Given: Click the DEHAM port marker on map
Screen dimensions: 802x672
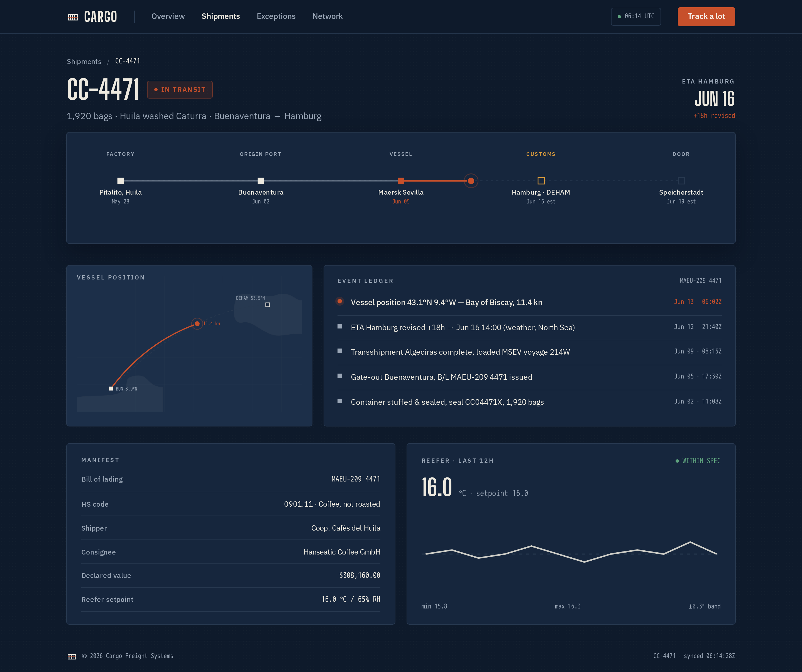Looking at the screenshot, I should pyautogui.click(x=268, y=305).
